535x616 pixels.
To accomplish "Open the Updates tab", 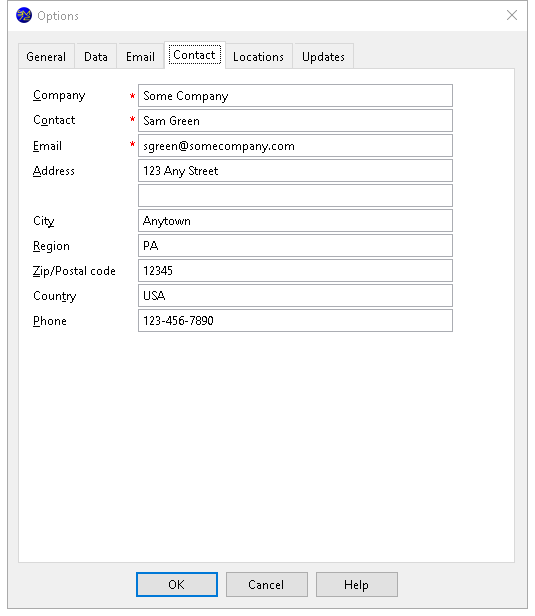I will 323,57.
